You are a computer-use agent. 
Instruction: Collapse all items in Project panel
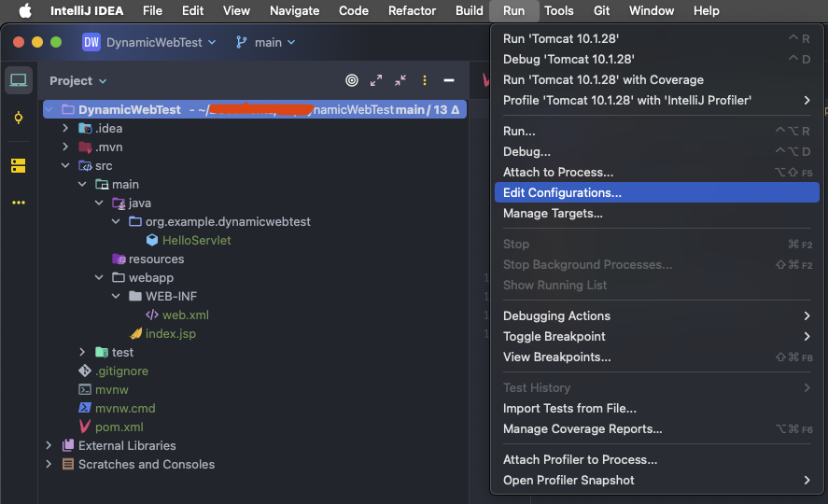[x=400, y=80]
